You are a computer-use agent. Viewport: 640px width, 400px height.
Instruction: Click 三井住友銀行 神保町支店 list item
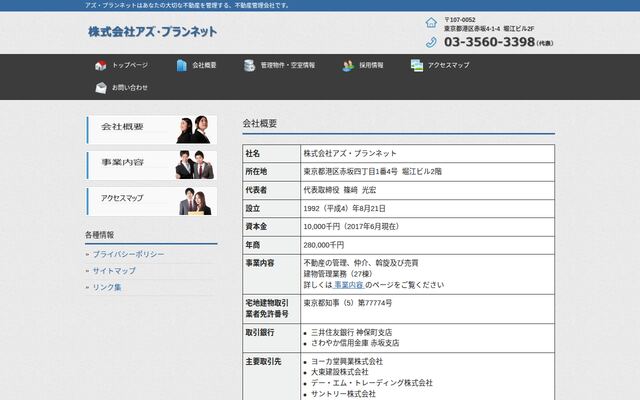tap(351, 333)
